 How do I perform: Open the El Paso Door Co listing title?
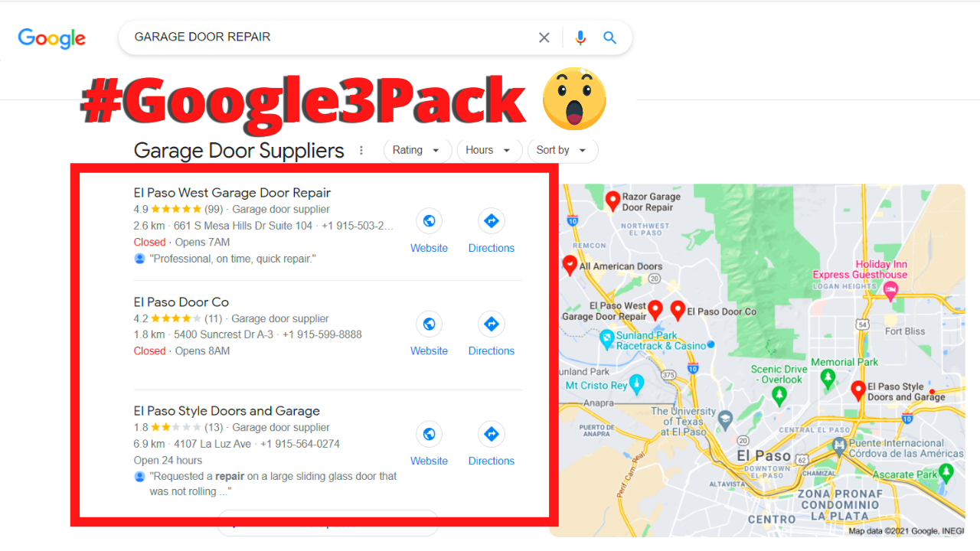point(181,302)
